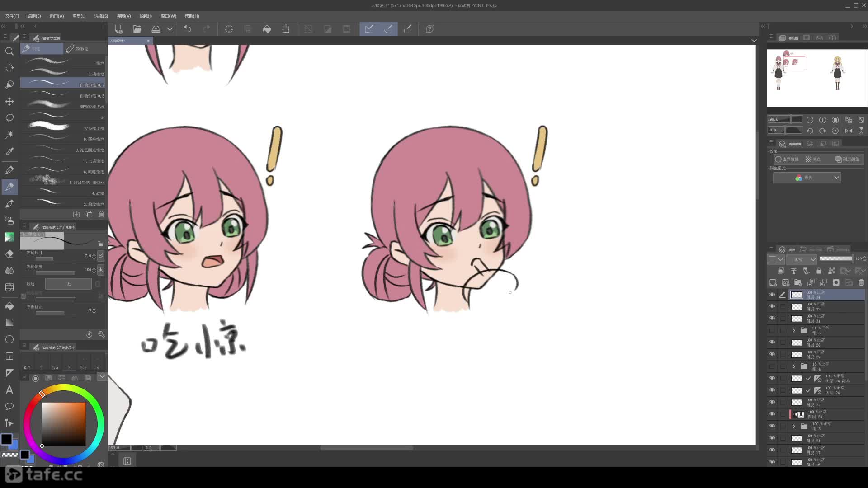The height and width of the screenshot is (488, 868).
Task: Expand the 组 4 layer folder
Action: 794,366
